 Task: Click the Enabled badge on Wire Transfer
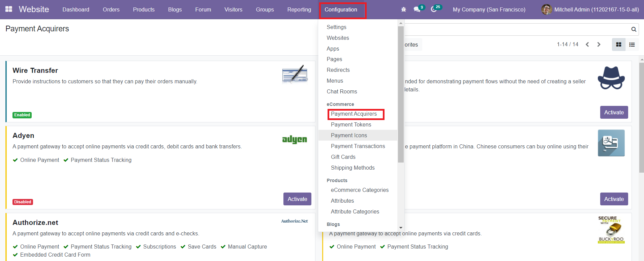22,115
